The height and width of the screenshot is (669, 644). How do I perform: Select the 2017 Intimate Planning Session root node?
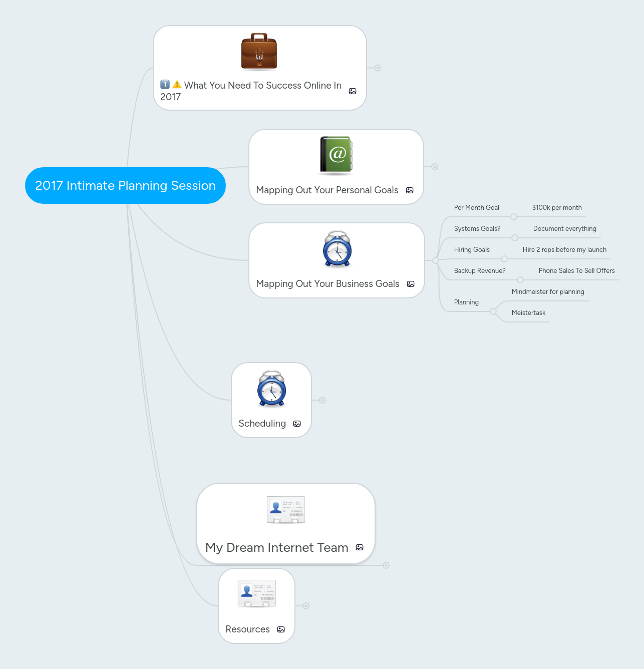[125, 185]
